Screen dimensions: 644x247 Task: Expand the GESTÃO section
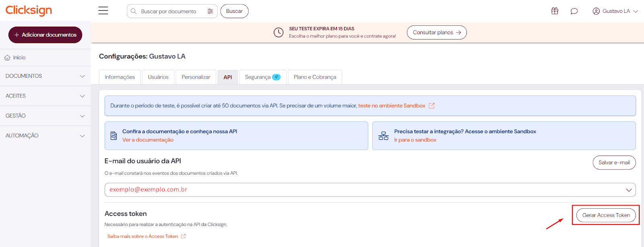pyautogui.click(x=45, y=116)
